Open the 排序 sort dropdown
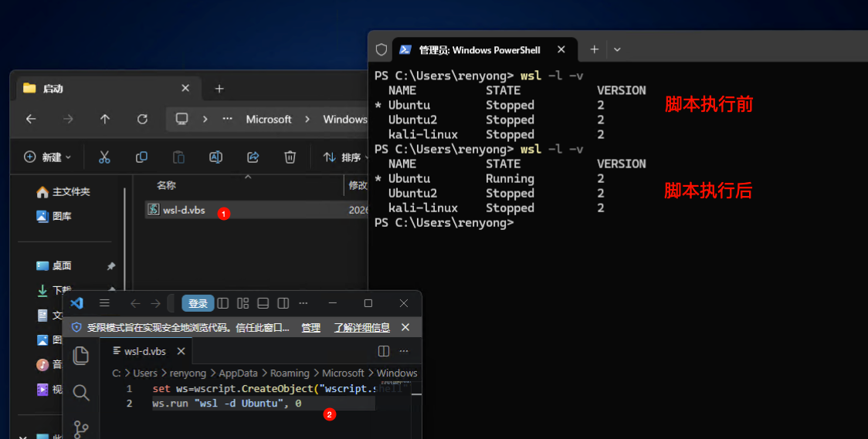Image resolution: width=868 pixels, height=439 pixels. [345, 157]
